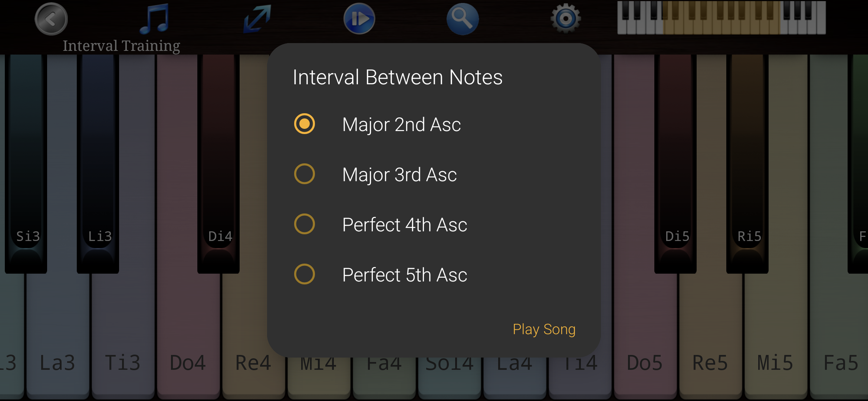Hit the Di5 black key
The height and width of the screenshot is (401, 868).
[675, 167]
